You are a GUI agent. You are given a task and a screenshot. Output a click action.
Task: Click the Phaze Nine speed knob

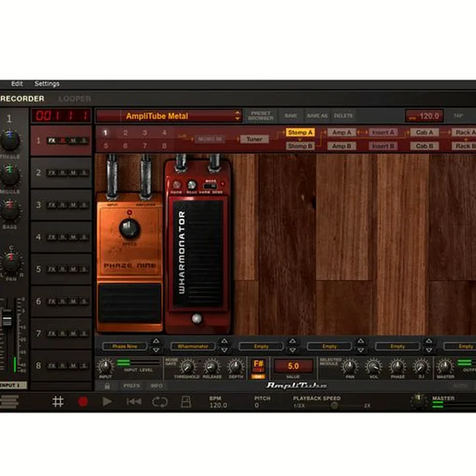[x=130, y=228]
